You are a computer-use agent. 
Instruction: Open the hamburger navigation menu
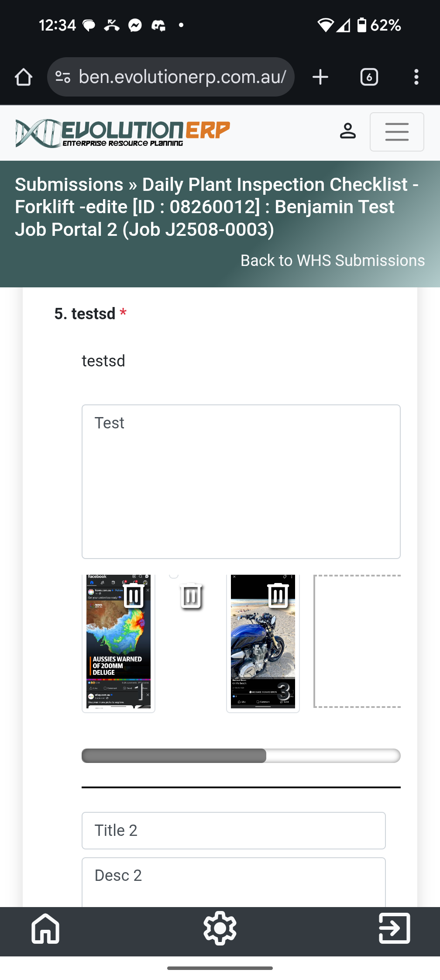point(396,132)
